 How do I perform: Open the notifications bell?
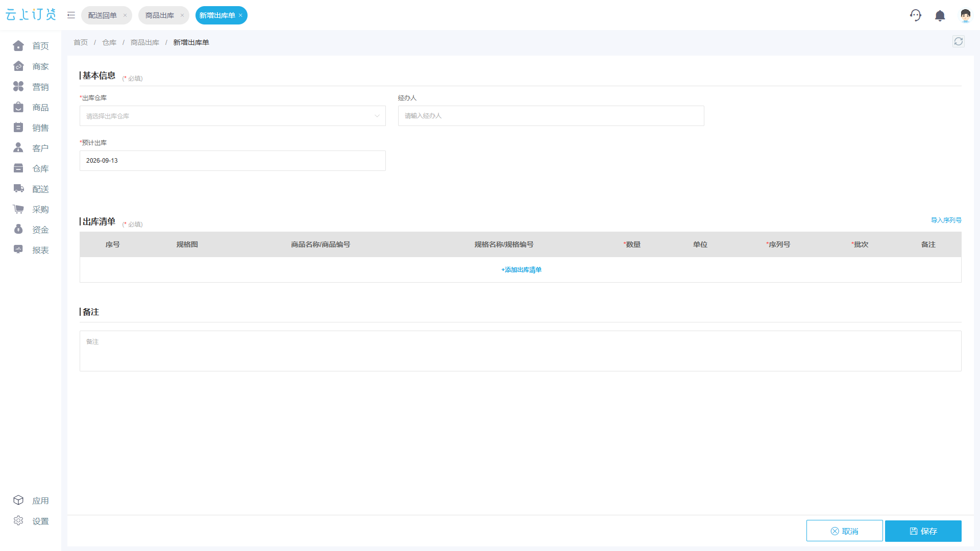click(940, 16)
